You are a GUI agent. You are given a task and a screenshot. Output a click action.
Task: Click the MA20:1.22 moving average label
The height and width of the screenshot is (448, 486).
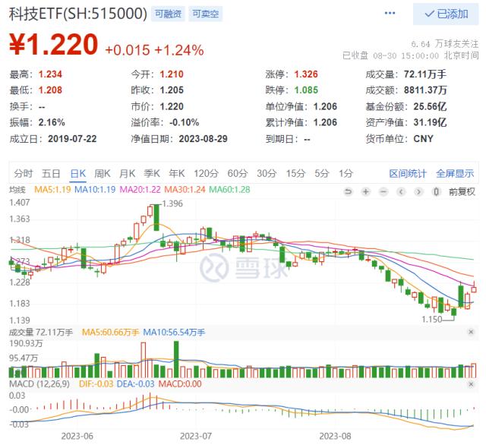(140, 190)
